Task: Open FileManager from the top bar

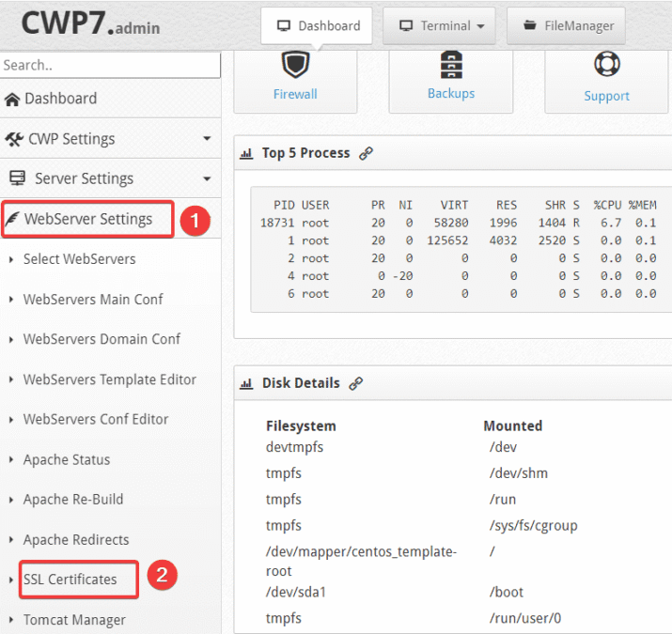Action: 567,26
